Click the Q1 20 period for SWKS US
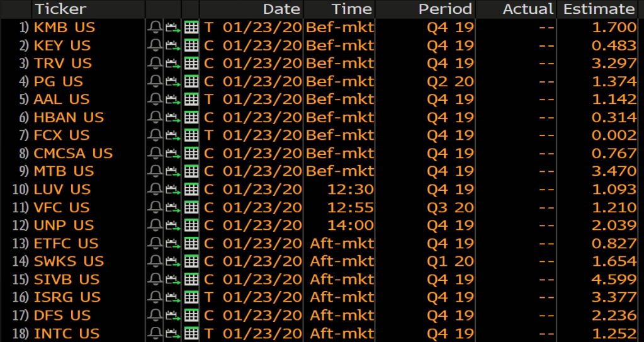This screenshot has height=342, width=644. coord(450,261)
